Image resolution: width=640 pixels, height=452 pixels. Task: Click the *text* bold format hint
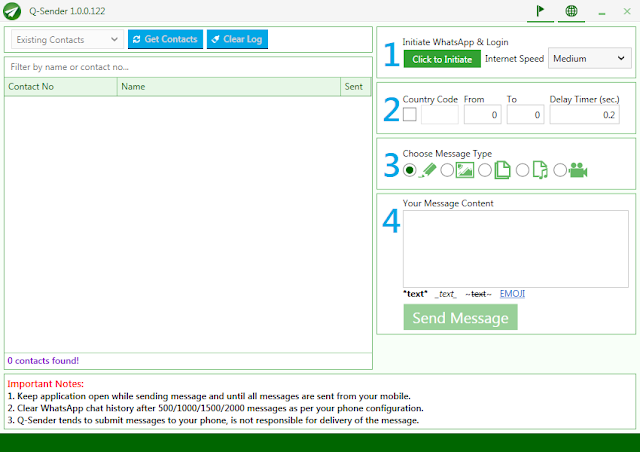(x=415, y=294)
